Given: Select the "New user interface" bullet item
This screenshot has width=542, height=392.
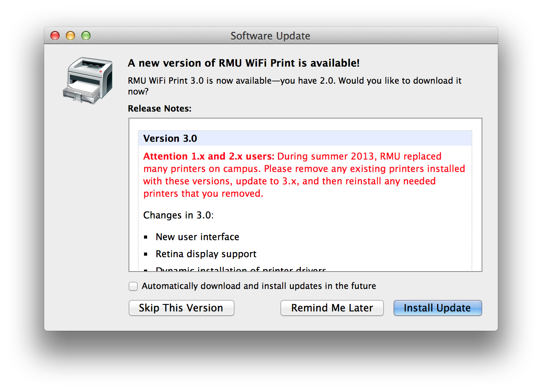Looking at the screenshot, I should [197, 237].
